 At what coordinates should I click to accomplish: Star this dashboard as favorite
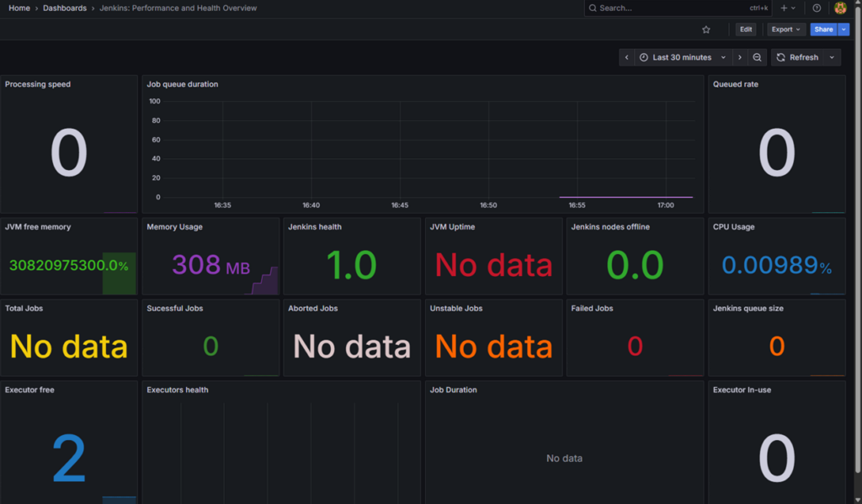click(x=706, y=29)
